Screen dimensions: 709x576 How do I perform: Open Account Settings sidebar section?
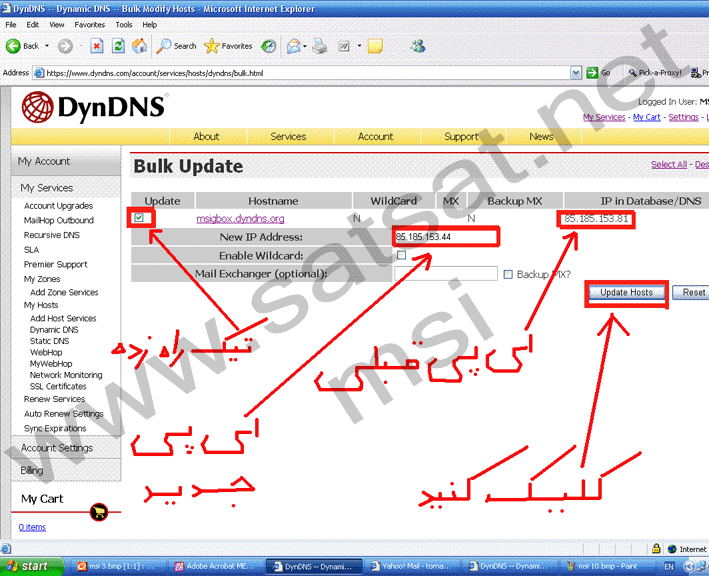click(x=57, y=448)
